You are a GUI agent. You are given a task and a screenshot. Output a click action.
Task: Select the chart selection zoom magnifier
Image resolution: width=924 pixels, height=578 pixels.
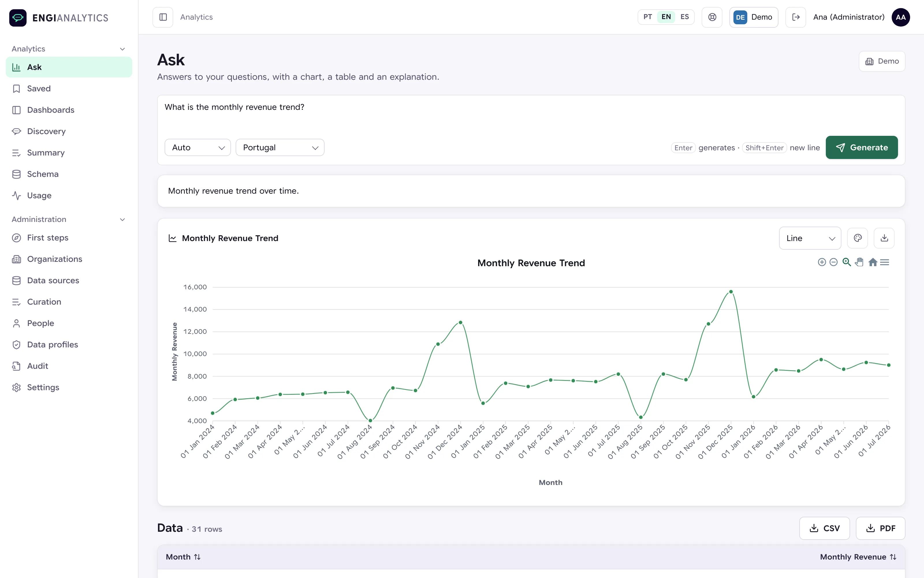tap(847, 262)
